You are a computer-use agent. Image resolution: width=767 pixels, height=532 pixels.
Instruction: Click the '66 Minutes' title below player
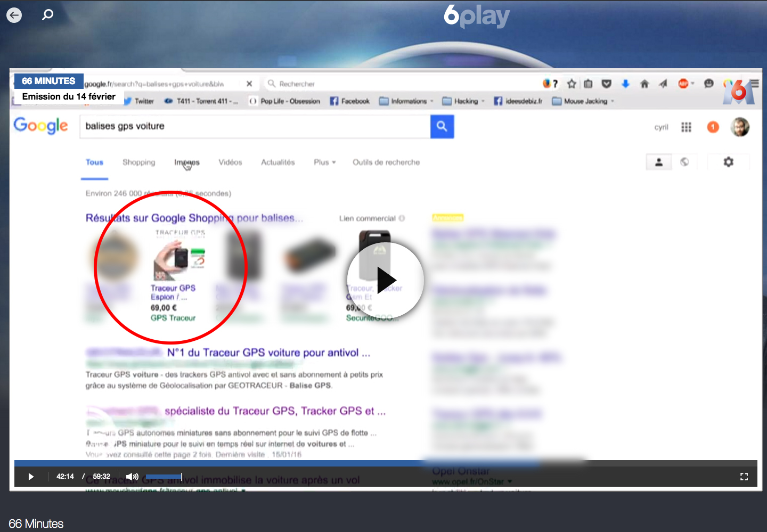tap(36, 523)
